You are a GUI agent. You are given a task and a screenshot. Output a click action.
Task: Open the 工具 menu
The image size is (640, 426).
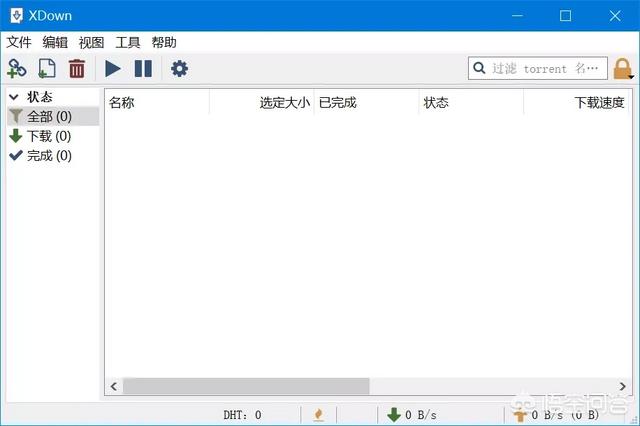point(128,42)
